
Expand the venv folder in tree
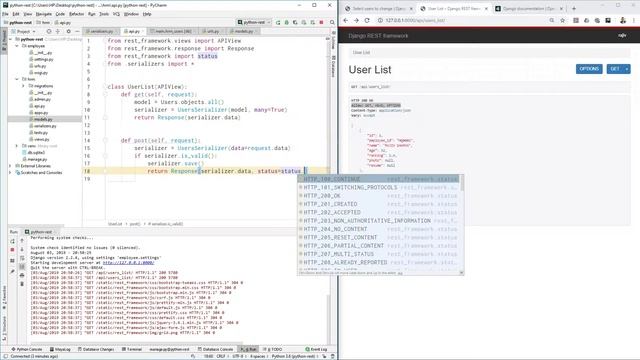click(17, 146)
